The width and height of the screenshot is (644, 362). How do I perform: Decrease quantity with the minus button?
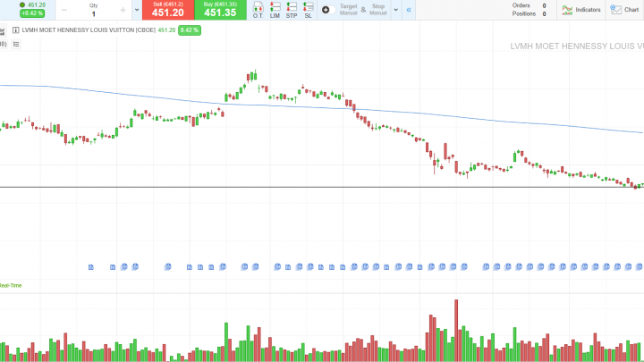tap(64, 10)
